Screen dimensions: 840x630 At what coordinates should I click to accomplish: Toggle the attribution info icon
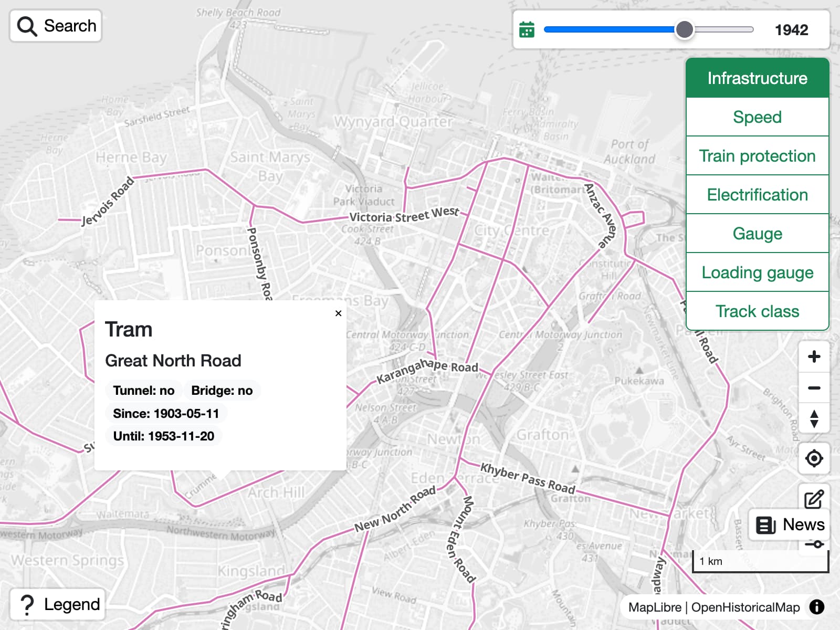(817, 607)
